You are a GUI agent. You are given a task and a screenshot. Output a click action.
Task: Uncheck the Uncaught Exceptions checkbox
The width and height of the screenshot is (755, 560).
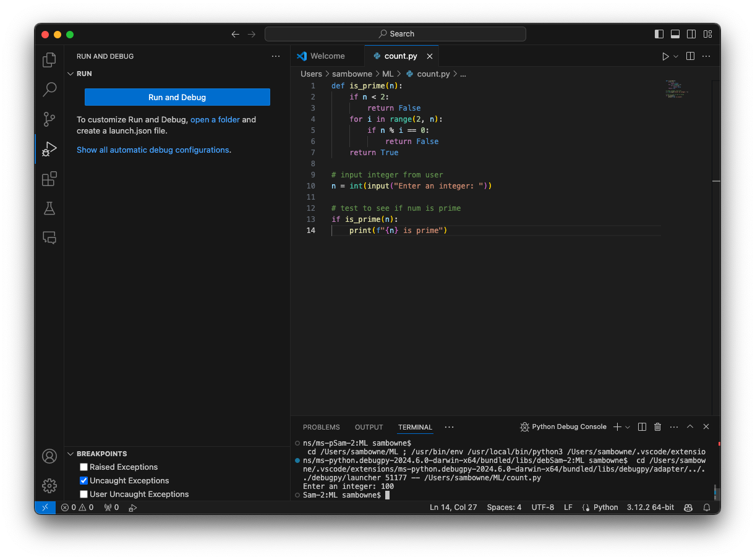click(x=84, y=481)
